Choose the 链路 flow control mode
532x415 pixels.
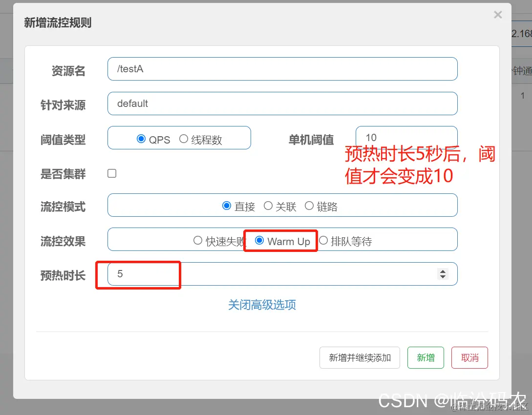309,206
